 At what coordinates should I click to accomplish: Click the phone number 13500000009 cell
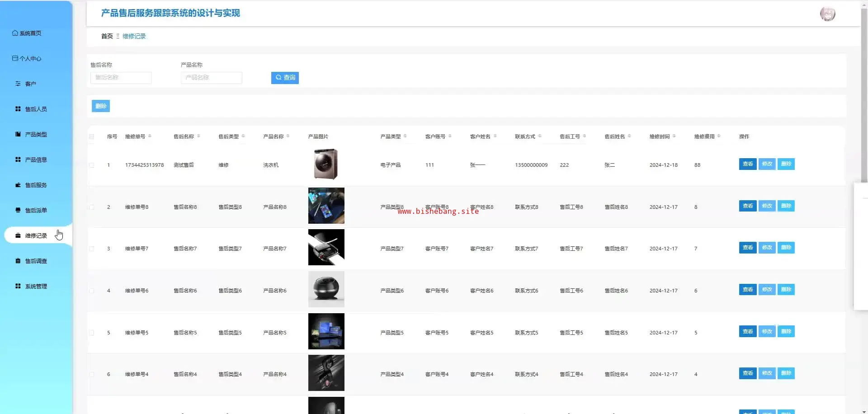click(531, 165)
